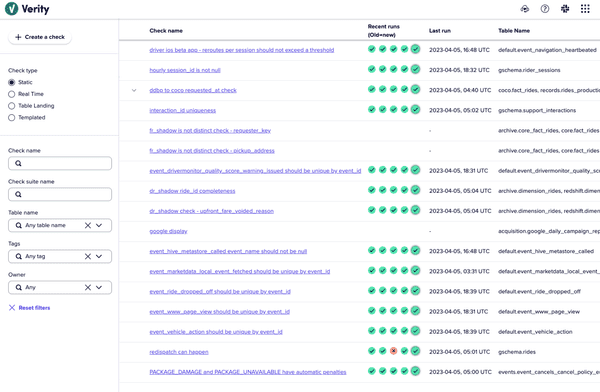Screen dimensions: 600x392
Task: Select the Table Landing check type
Action: tap(11, 106)
